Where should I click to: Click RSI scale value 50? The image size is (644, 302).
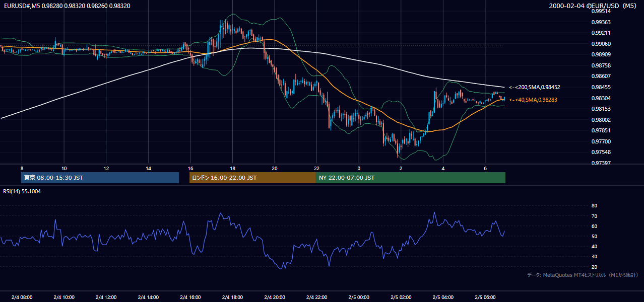[x=594, y=236]
